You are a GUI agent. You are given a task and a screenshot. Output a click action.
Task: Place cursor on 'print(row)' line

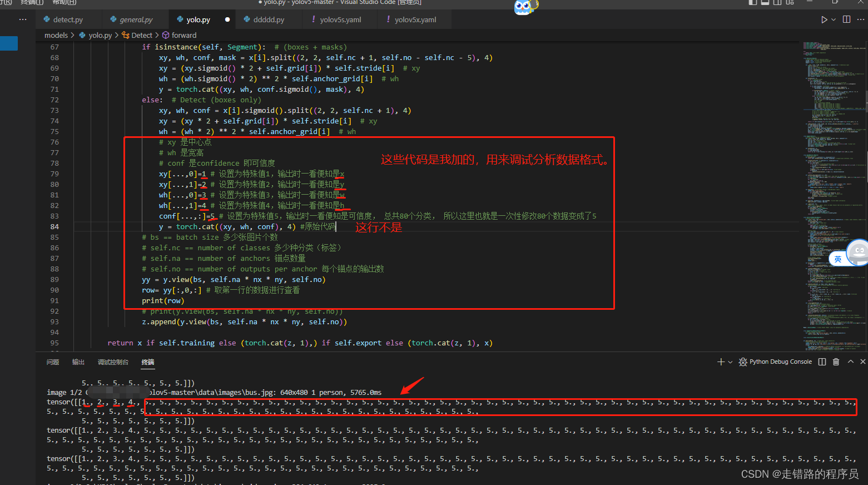(163, 300)
